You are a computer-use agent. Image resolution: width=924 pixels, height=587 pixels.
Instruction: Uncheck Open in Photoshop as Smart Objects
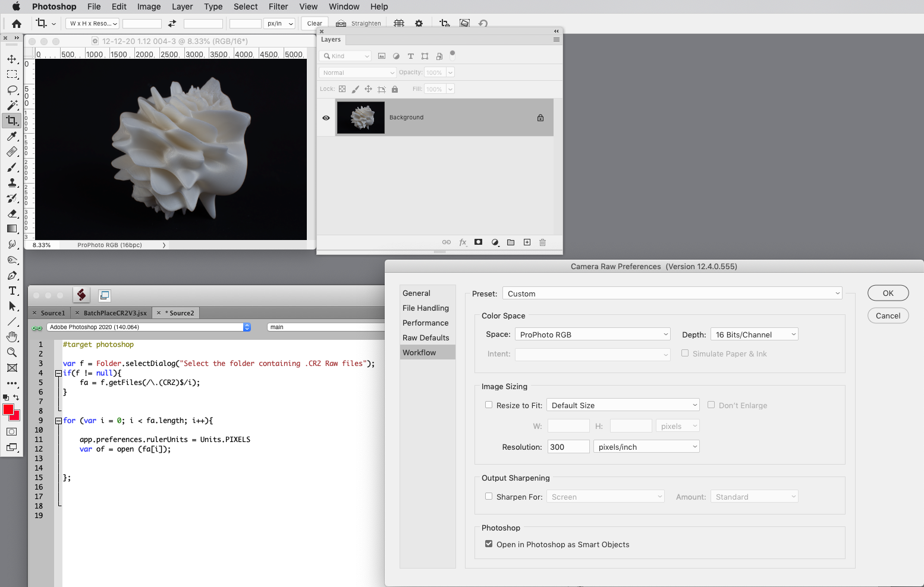pos(488,543)
